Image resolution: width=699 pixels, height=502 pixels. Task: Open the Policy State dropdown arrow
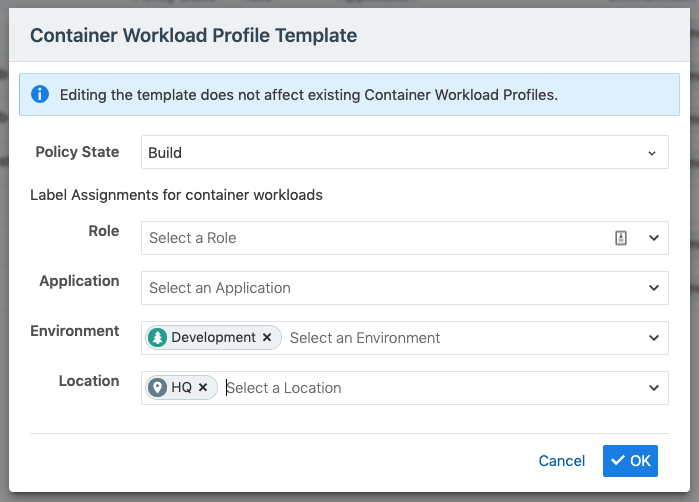pos(652,153)
